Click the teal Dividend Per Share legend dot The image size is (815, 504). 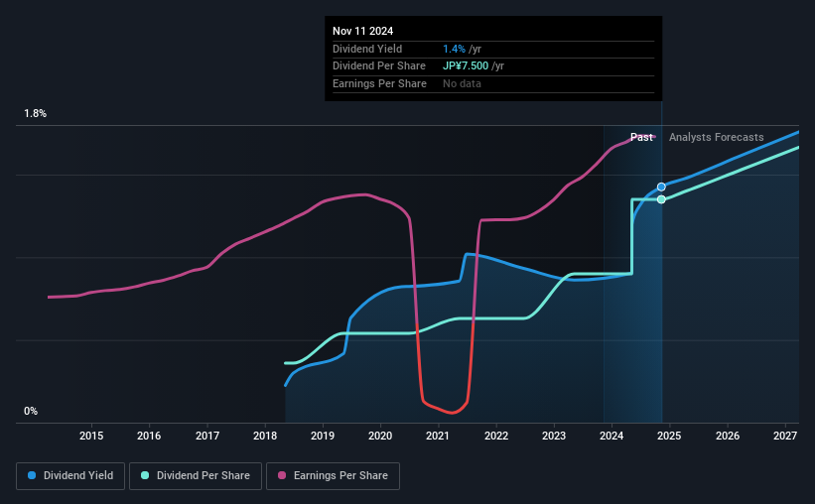coord(145,475)
